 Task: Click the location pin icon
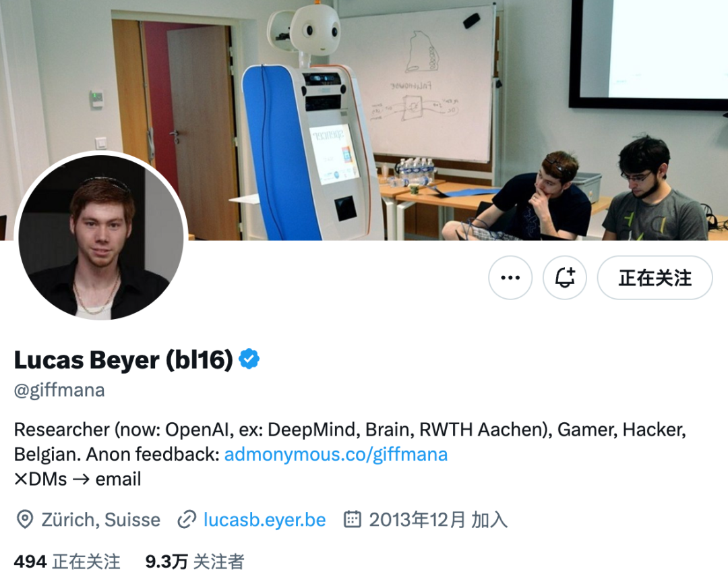25,519
